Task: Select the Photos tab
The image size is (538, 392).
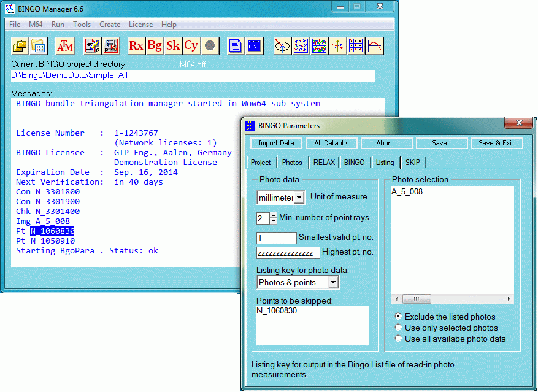Action: pos(292,163)
